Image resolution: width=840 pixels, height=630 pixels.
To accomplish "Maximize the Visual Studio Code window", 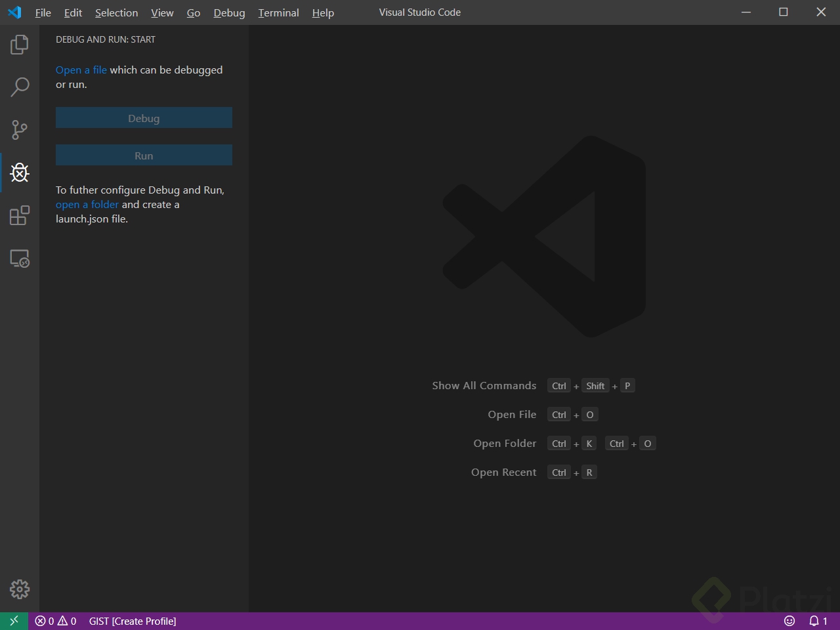I will coord(784,12).
